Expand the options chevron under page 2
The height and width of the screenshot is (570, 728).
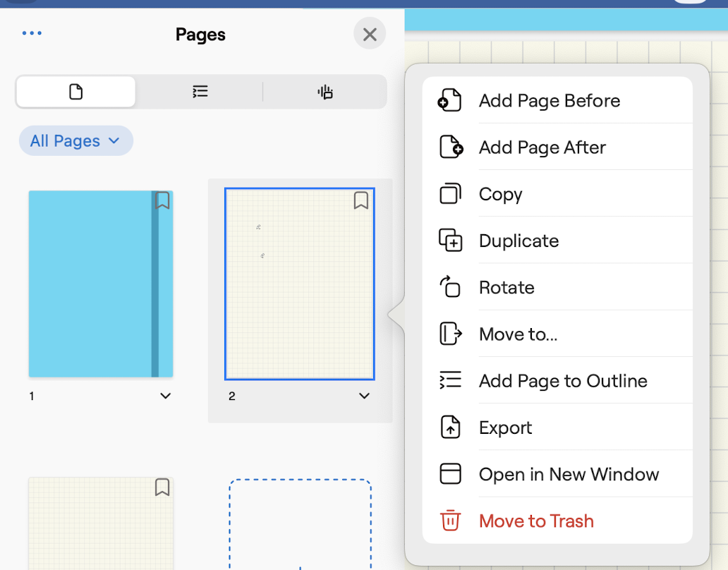[364, 395]
